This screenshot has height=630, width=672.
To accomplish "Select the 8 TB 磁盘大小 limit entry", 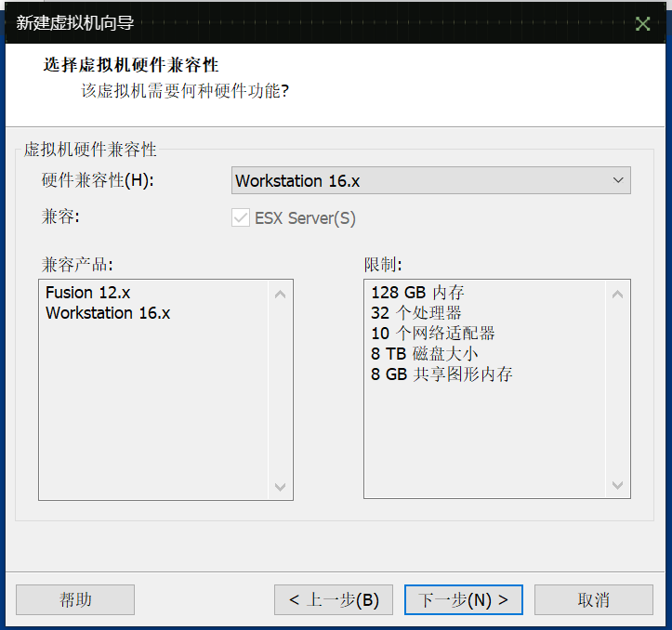I will point(424,354).
